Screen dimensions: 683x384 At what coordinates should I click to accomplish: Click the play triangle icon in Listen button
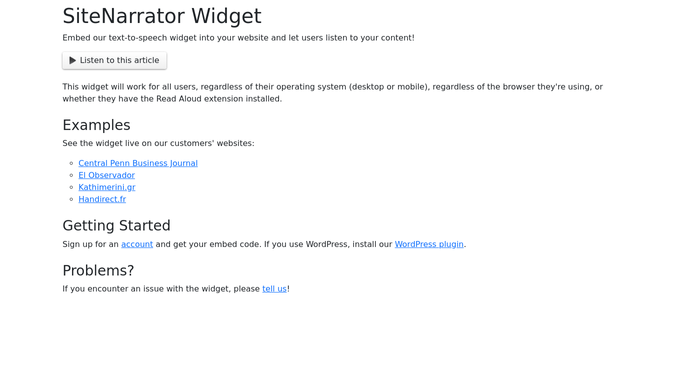[x=73, y=61]
